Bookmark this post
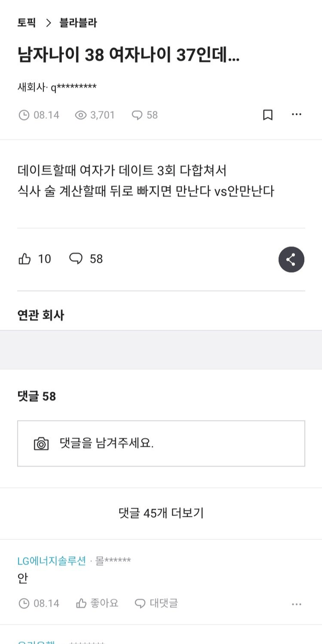This screenshot has height=644, width=322. pos(268,115)
